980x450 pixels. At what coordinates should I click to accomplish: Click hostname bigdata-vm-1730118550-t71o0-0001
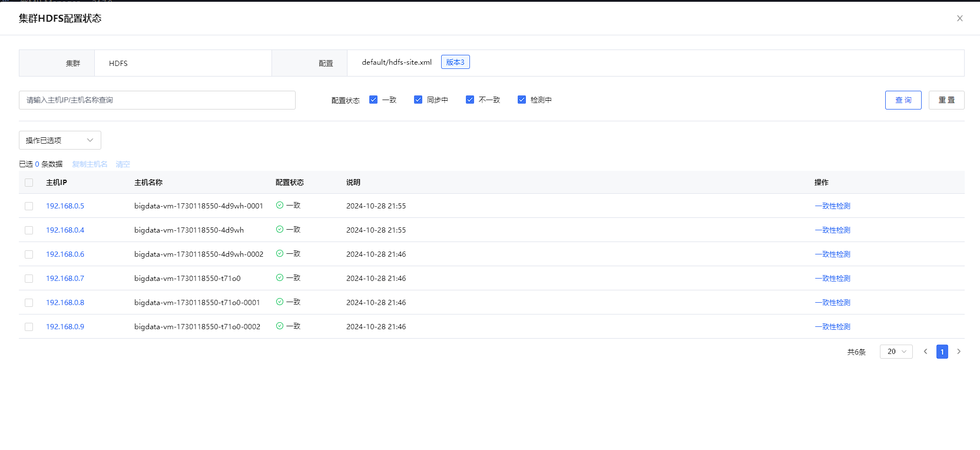[x=197, y=303]
